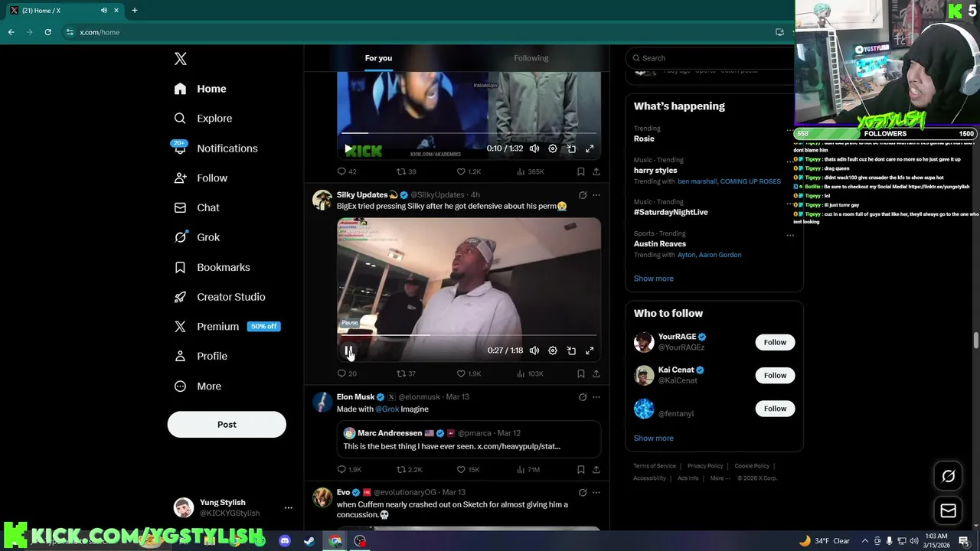This screenshot has width=980, height=551.
Task: Repost the top post with 39 reposts
Action: 406,171
